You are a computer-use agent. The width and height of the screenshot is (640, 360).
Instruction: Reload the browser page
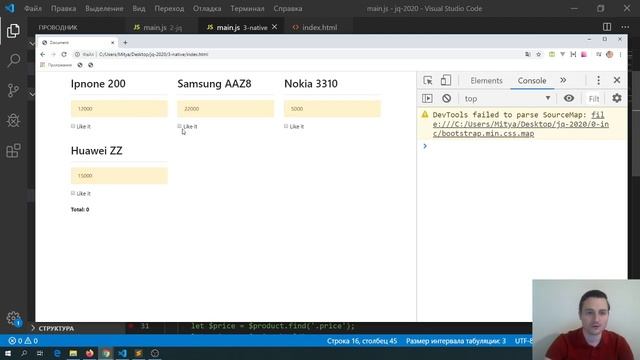pos(64,54)
